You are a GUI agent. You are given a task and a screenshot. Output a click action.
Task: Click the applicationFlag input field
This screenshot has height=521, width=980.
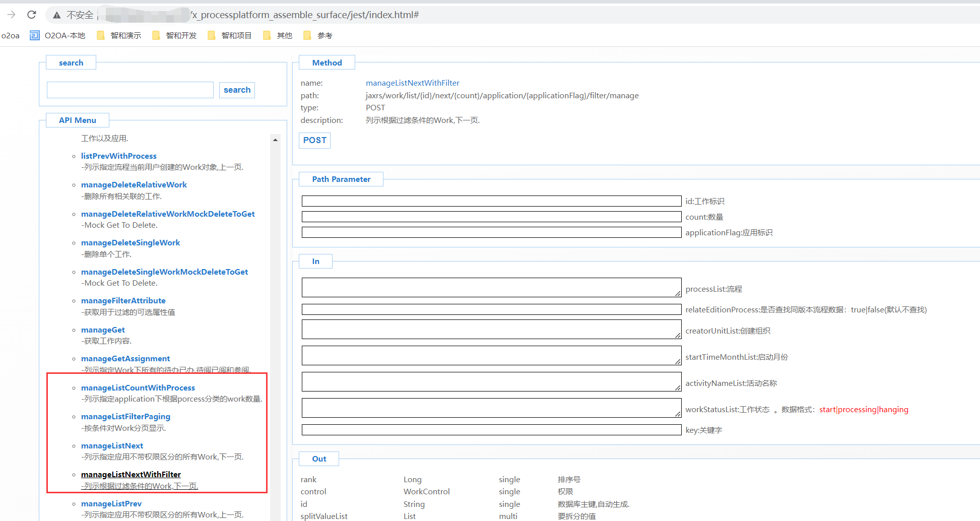(491, 232)
